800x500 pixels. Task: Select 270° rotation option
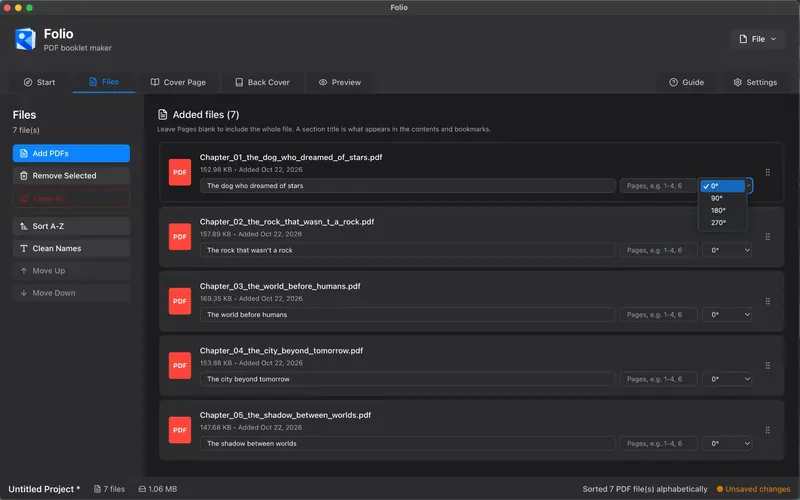(722, 222)
